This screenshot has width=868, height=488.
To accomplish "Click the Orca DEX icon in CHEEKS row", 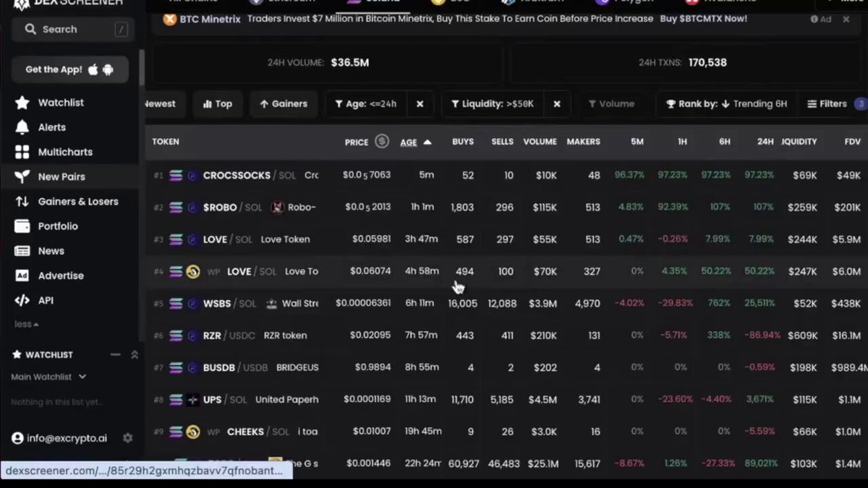I will tap(193, 432).
